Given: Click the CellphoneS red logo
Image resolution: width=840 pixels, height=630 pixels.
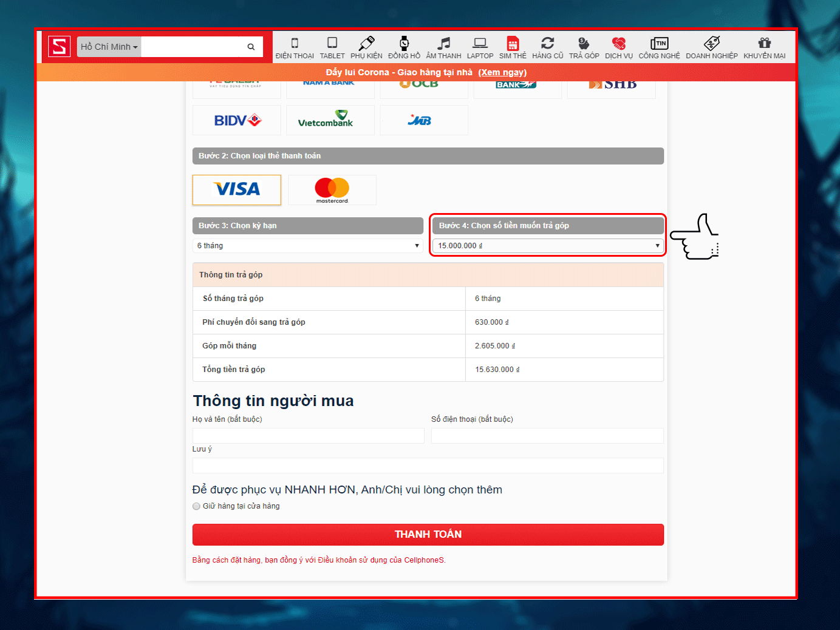Looking at the screenshot, I should click(60, 47).
